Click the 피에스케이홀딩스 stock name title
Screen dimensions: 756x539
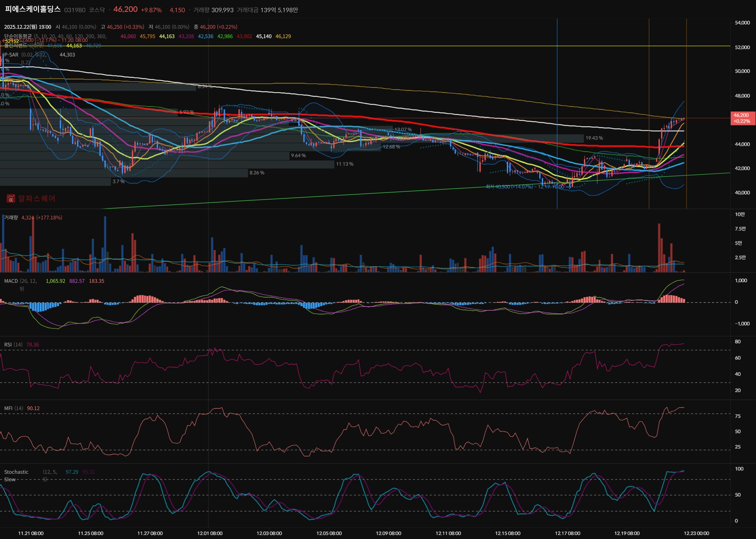pos(32,10)
